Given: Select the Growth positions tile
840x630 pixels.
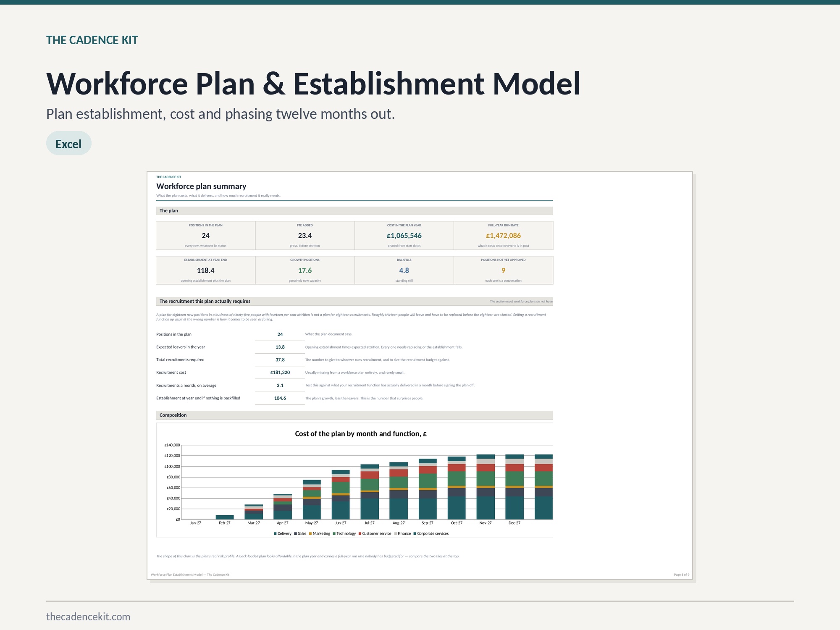Looking at the screenshot, I should [x=305, y=270].
